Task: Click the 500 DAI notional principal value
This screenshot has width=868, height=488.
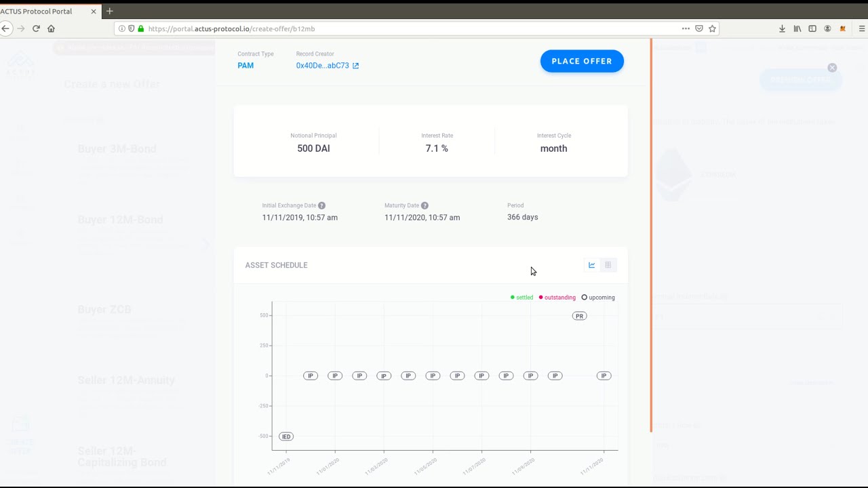Action: [313, 148]
